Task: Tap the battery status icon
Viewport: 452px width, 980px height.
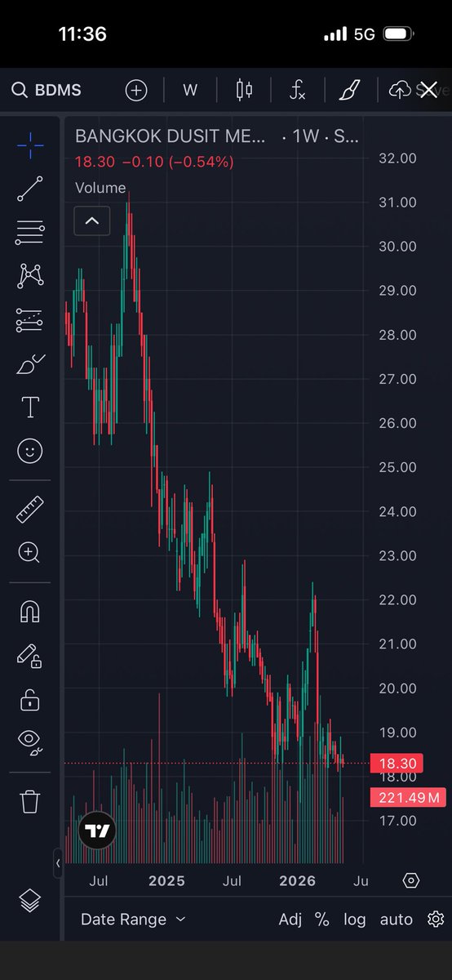Action: (399, 34)
